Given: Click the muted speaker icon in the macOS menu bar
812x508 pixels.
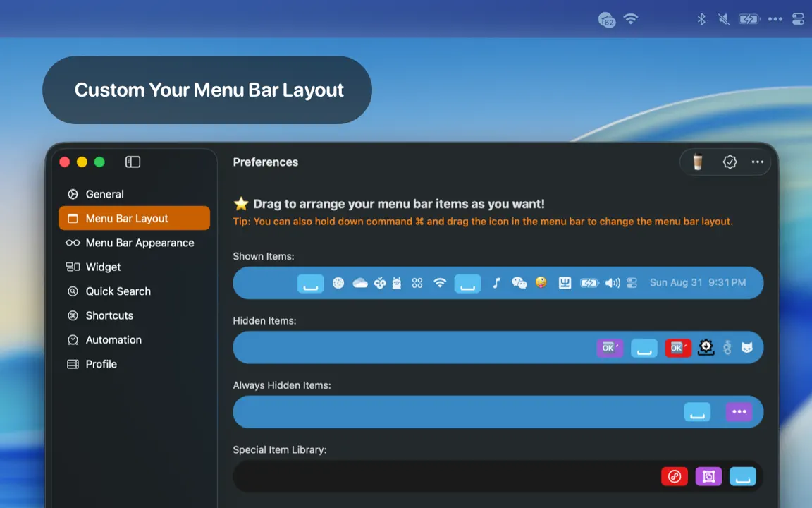Looking at the screenshot, I should [724, 19].
